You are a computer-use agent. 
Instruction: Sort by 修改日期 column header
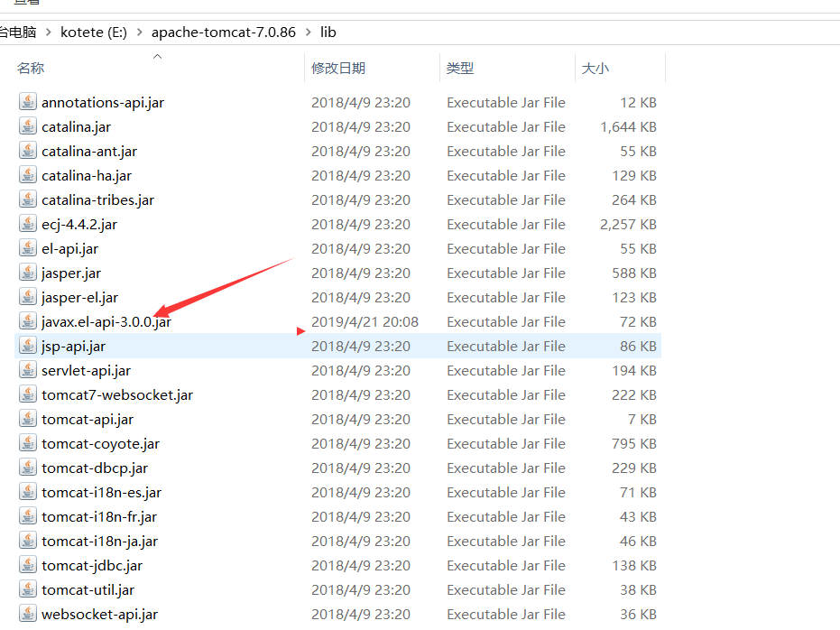coord(338,68)
